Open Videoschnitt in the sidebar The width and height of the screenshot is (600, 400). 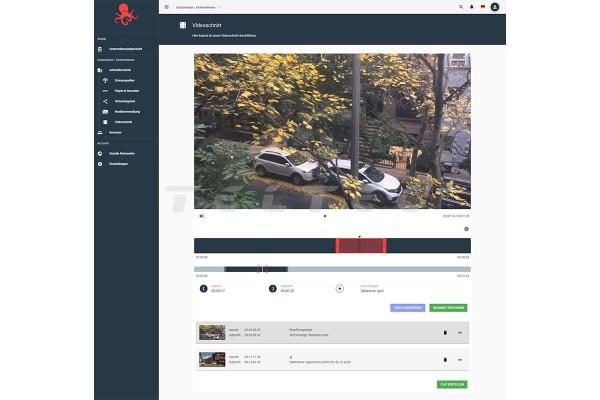click(x=124, y=121)
